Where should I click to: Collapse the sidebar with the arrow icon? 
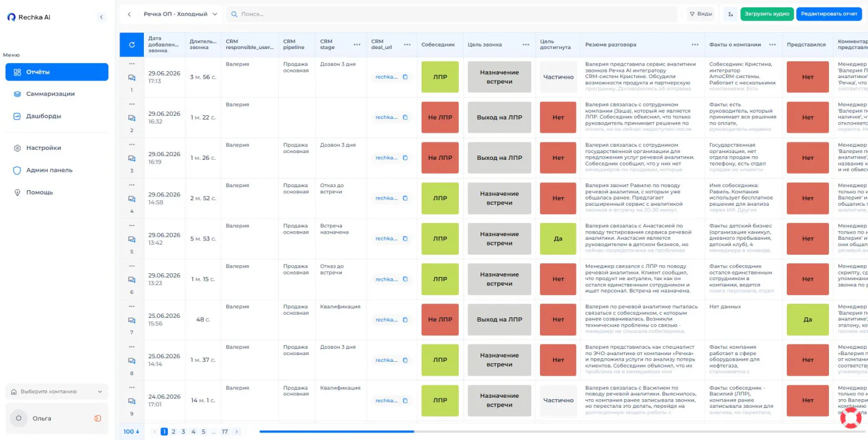(102, 17)
